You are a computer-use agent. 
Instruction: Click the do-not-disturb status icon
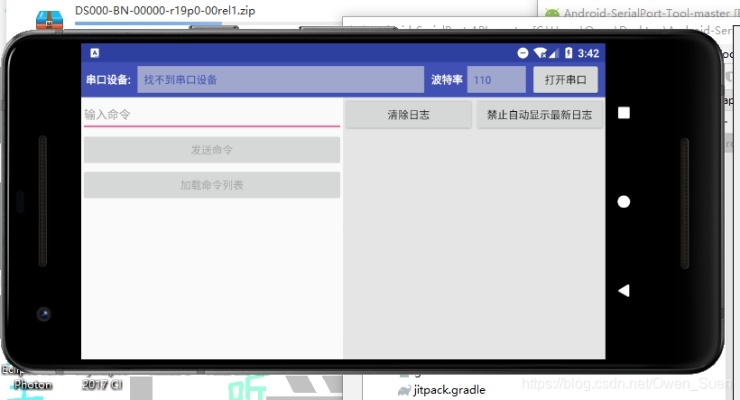point(523,53)
